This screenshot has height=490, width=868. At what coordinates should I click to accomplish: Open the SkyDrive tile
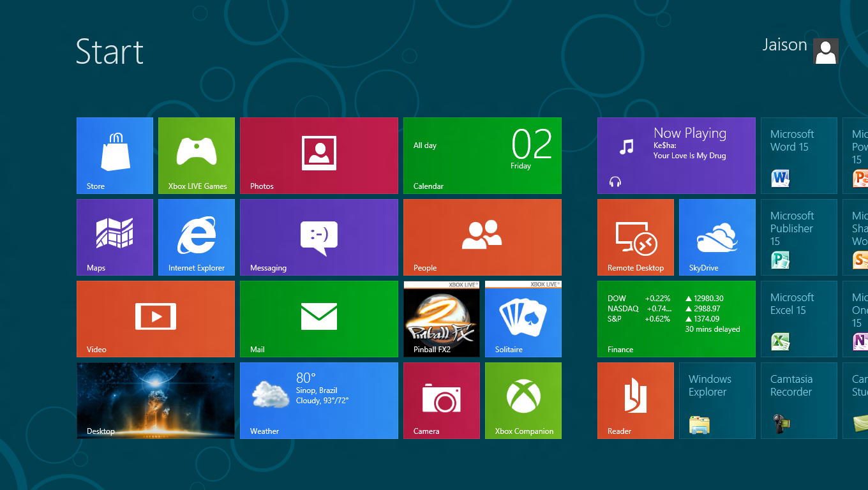coord(717,237)
